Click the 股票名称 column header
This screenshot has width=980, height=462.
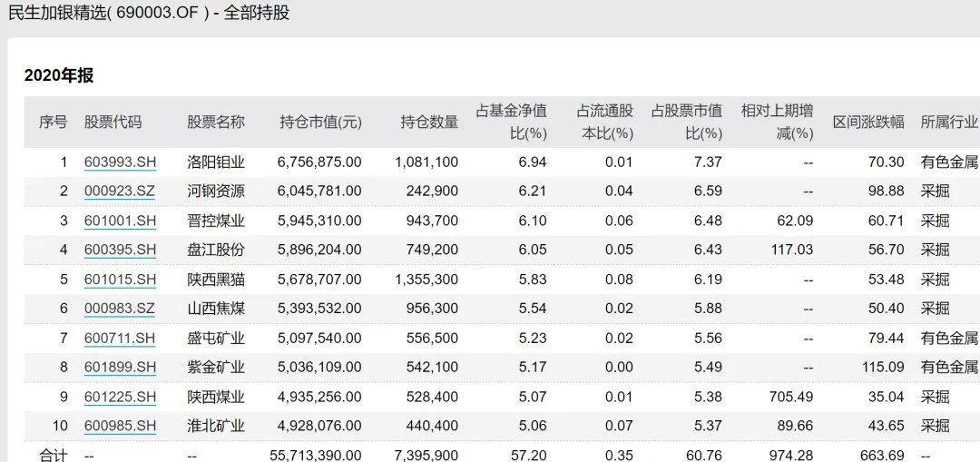(216, 123)
